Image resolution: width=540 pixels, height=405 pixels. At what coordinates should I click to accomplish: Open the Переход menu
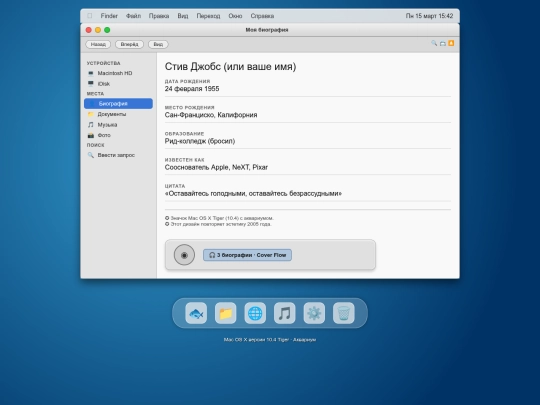(208, 16)
